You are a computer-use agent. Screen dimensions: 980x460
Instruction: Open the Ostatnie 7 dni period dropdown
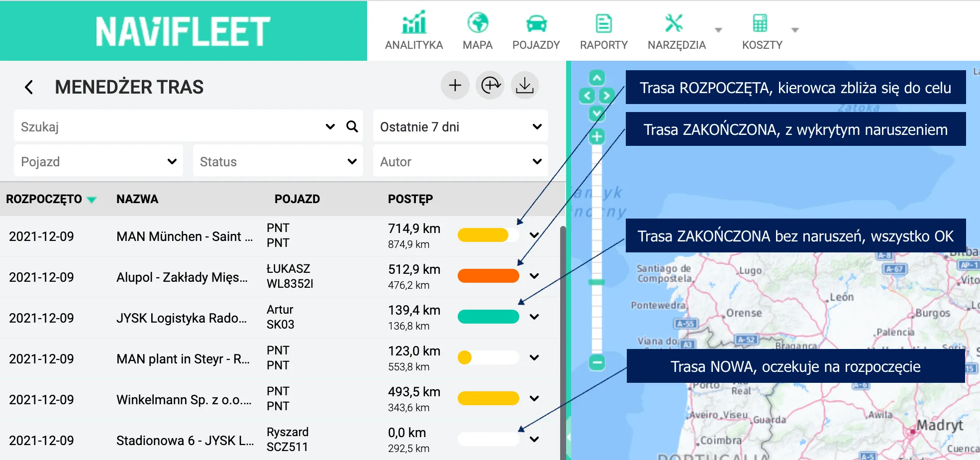tap(461, 126)
